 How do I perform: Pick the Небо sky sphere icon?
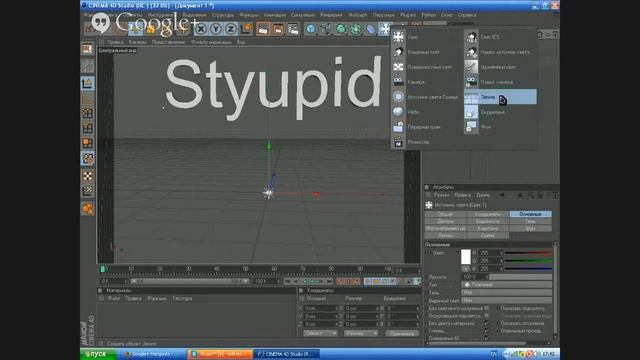tap(398, 112)
